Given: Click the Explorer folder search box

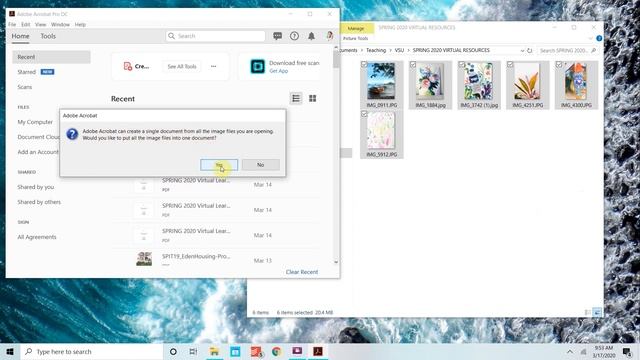Looking at the screenshot, I should point(567,51).
